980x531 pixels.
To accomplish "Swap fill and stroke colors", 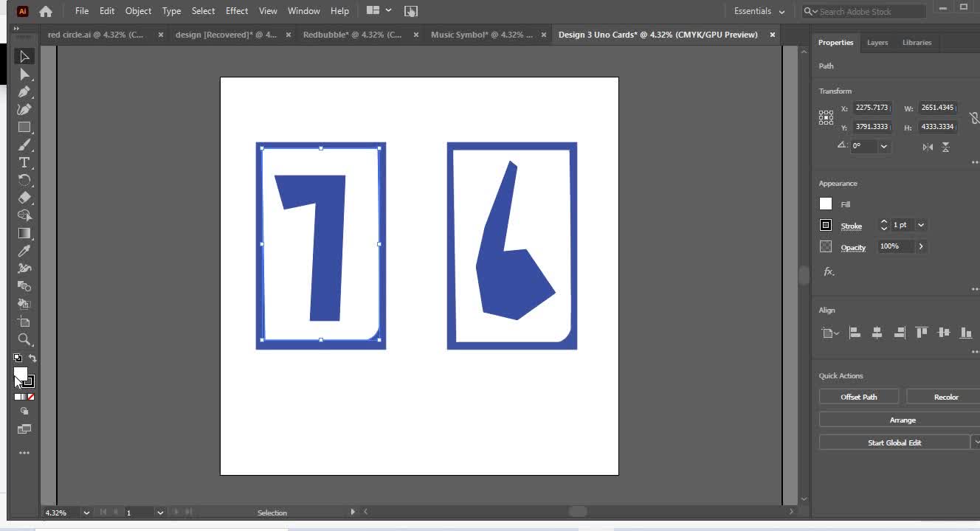I will [32, 358].
